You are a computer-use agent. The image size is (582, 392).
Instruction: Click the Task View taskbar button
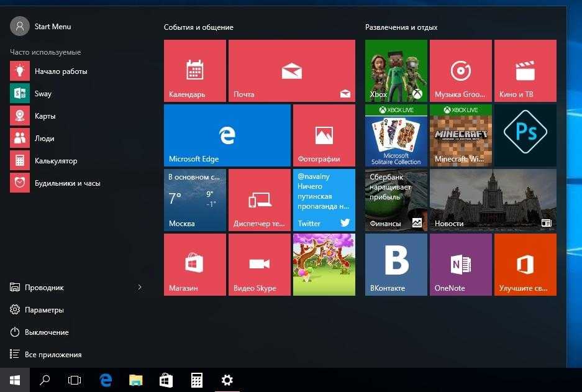[x=75, y=380]
